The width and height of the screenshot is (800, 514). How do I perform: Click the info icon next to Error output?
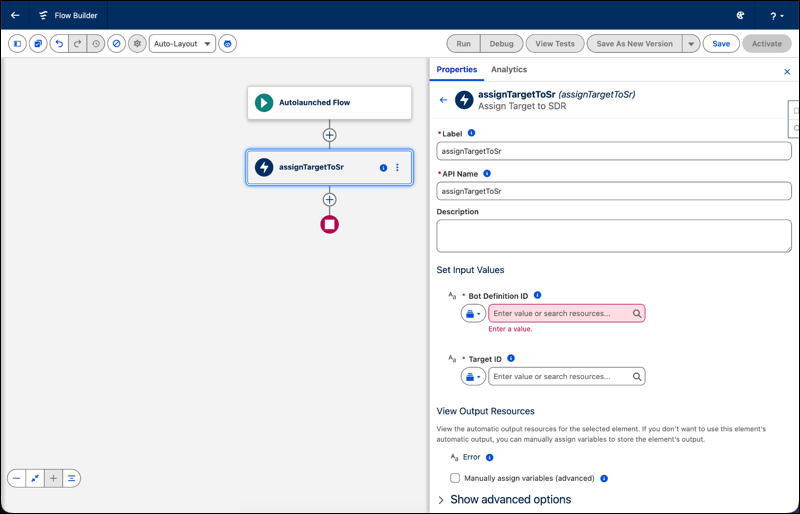pyautogui.click(x=489, y=457)
